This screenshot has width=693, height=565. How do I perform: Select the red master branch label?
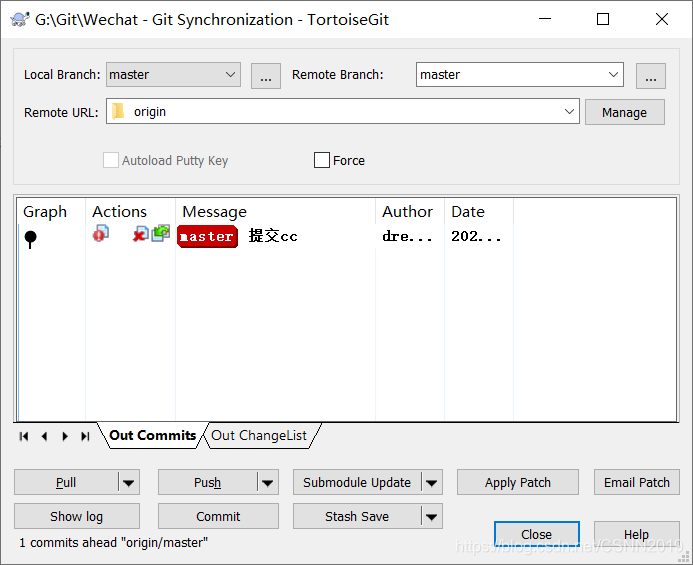(207, 237)
